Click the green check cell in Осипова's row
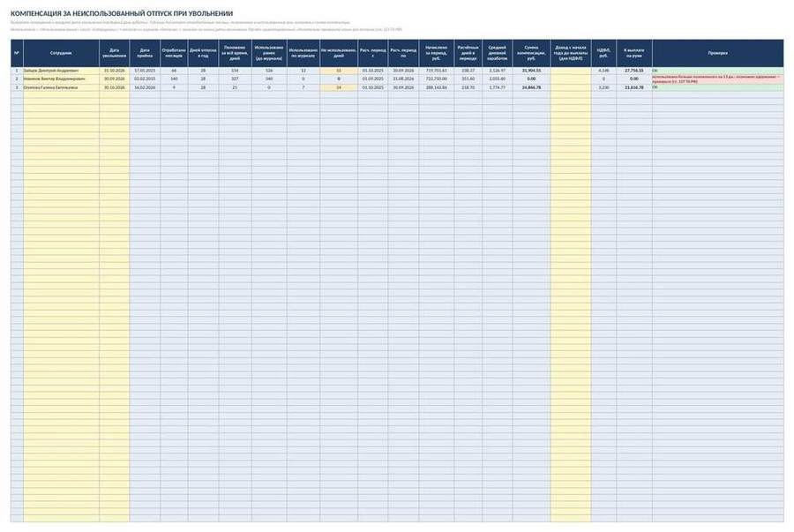The image size is (794, 532). click(717, 87)
